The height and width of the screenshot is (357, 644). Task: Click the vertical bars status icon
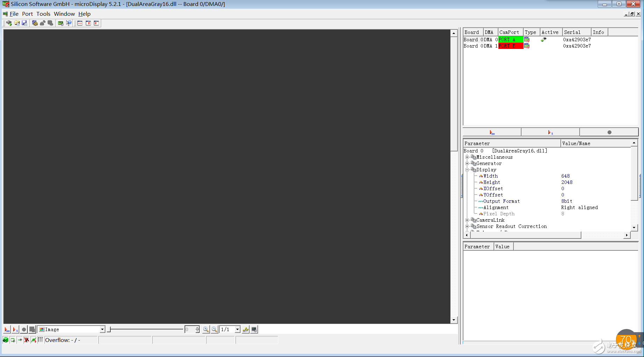point(41,340)
